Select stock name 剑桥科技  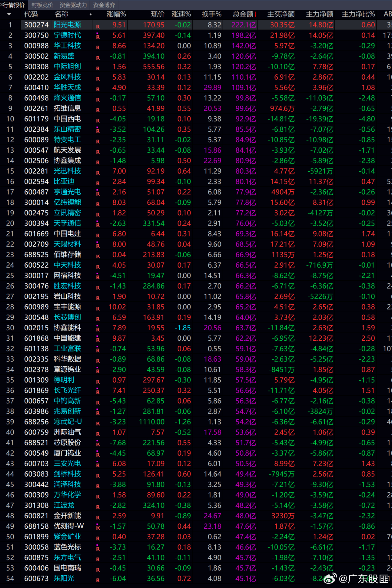point(67,474)
